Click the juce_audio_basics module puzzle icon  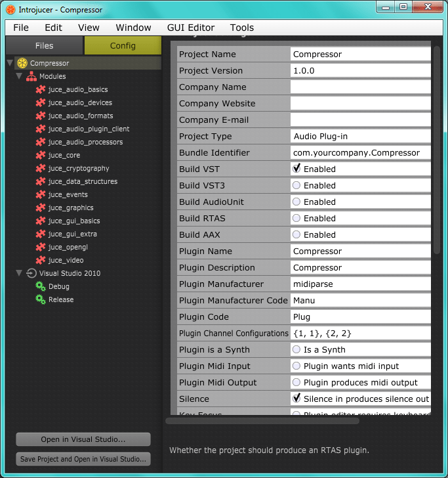[41, 89]
